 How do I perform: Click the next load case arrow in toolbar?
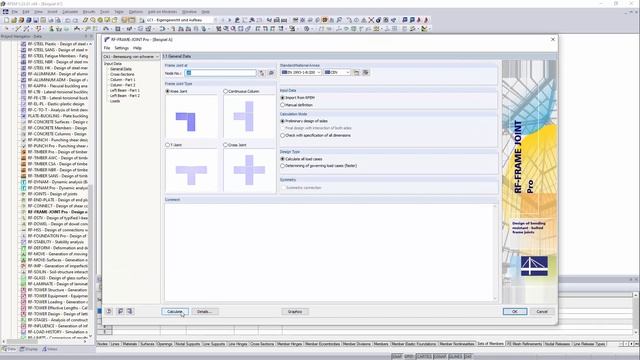click(x=229, y=20)
